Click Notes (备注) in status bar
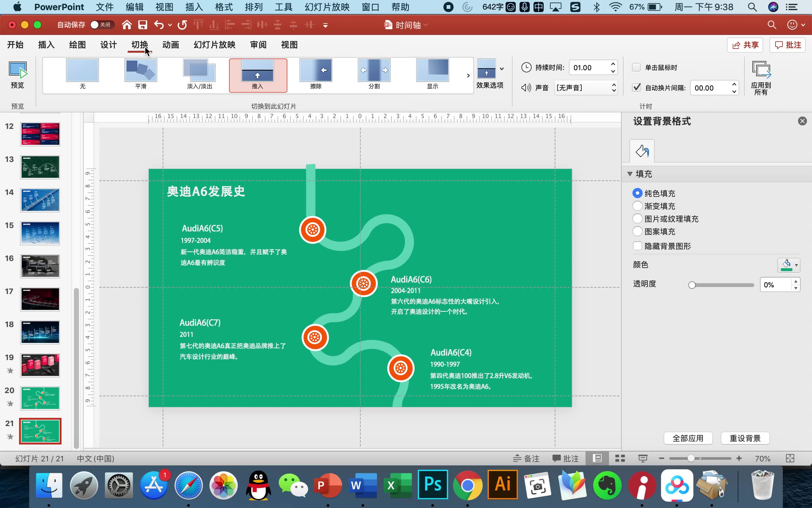This screenshot has height=508, width=812. point(526,458)
